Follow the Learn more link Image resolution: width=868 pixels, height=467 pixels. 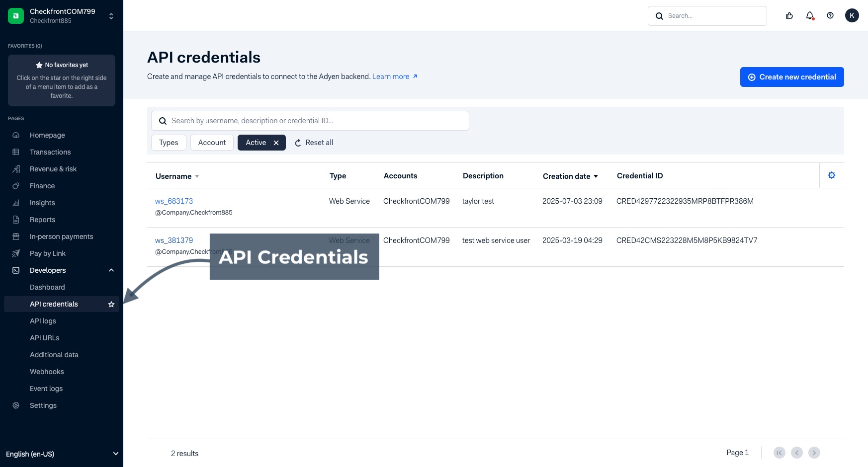coord(395,77)
